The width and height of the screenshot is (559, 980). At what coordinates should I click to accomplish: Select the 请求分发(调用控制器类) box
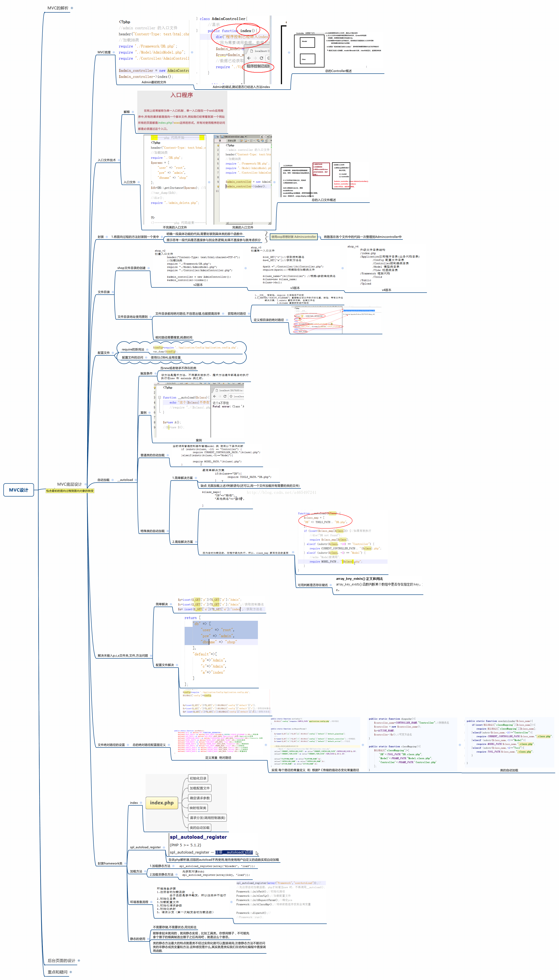click(x=207, y=818)
